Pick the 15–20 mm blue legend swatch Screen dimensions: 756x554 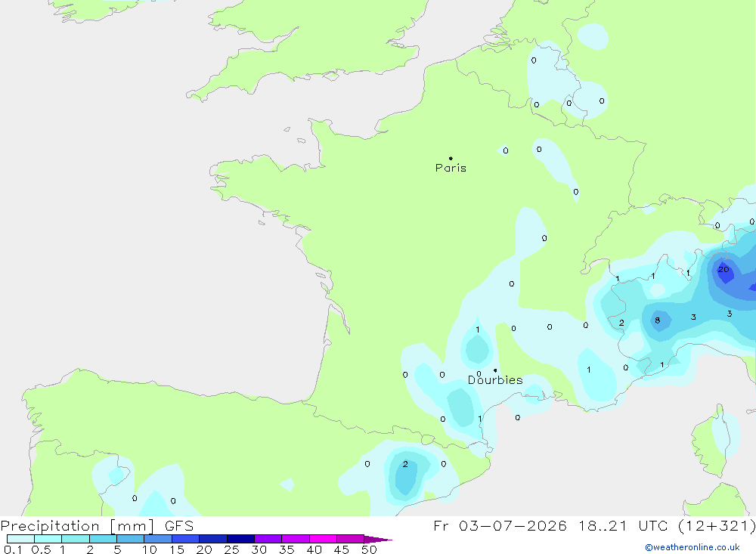[x=186, y=539]
